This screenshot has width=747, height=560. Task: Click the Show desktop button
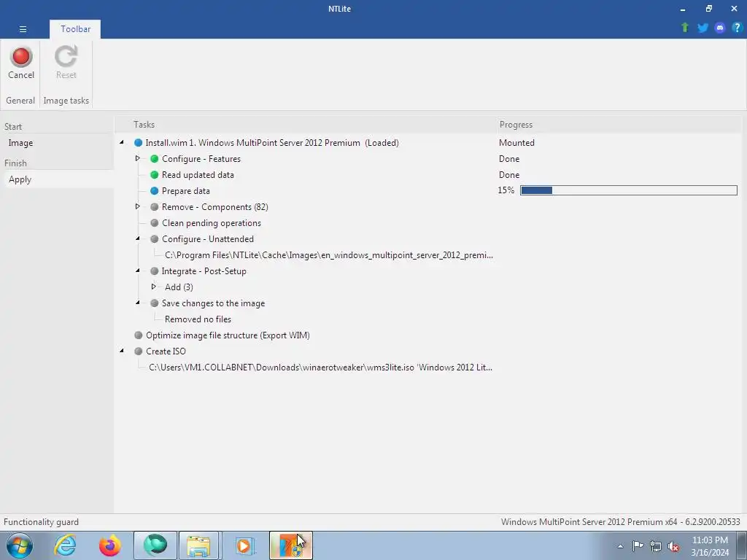[742, 545]
